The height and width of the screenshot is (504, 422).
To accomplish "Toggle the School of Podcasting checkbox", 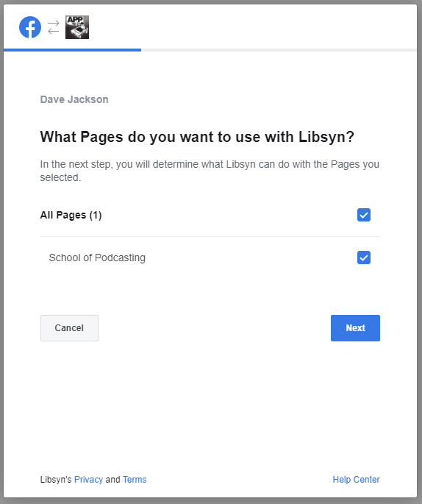I will click(363, 258).
